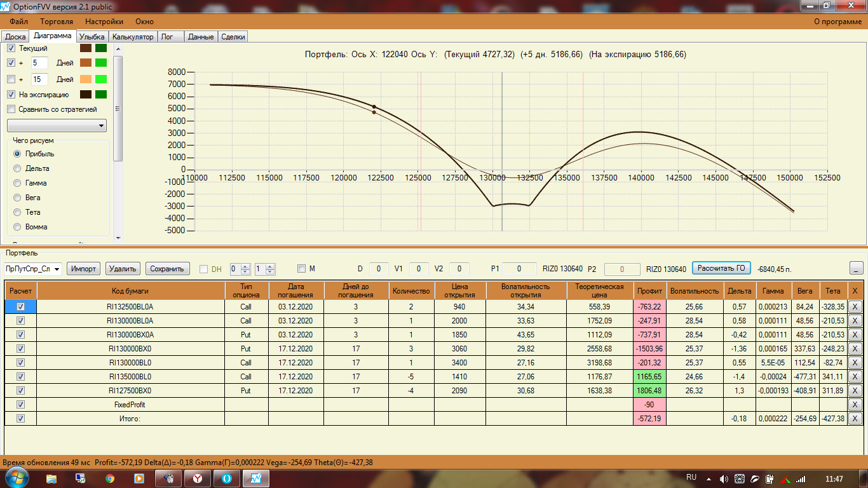Pick the light orange +15 Дней swatch
This screenshot has height=488, width=868.
click(85, 79)
